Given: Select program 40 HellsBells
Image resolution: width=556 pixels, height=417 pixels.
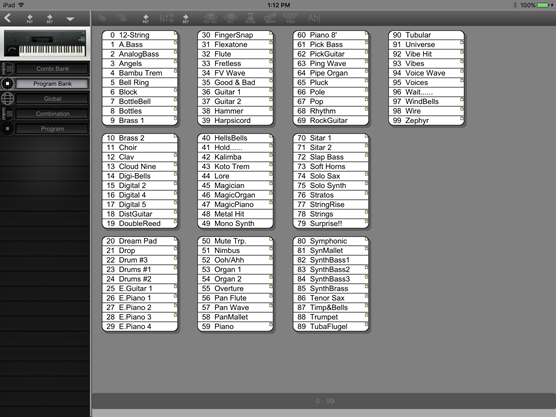Looking at the screenshot, I should [x=235, y=138].
